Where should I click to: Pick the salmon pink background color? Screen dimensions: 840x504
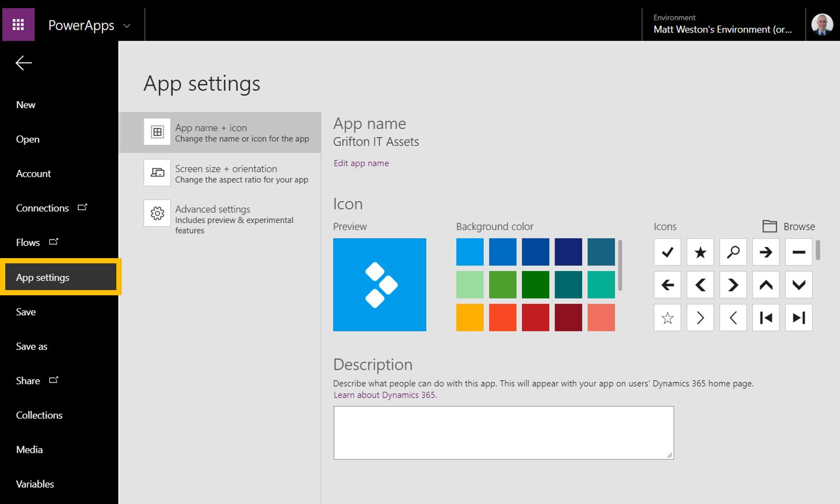(601, 317)
